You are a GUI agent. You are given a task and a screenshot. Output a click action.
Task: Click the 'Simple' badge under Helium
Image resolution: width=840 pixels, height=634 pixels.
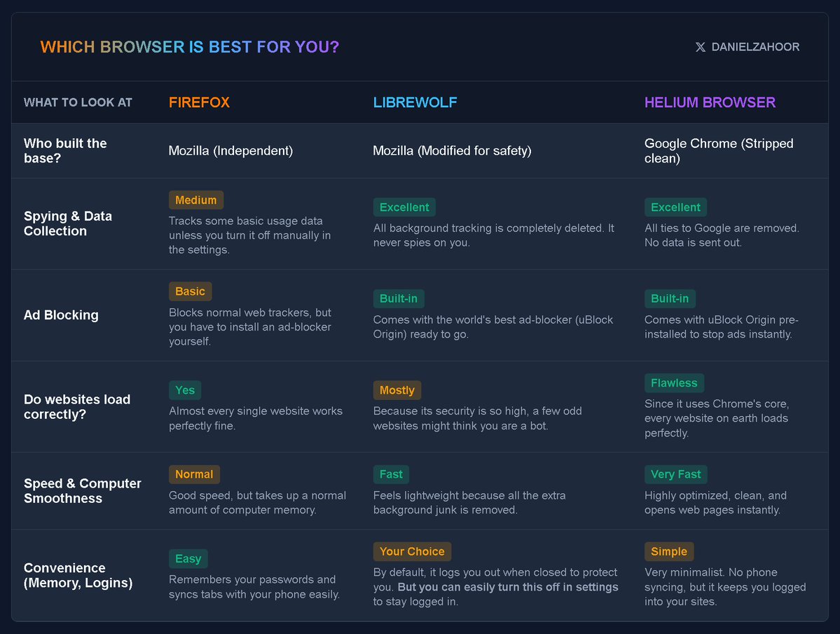[669, 551]
